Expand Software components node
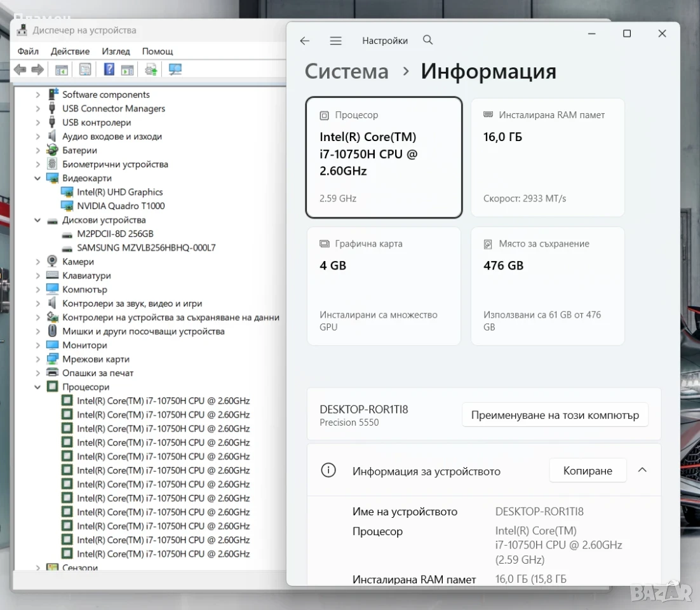The height and width of the screenshot is (610, 700). [38, 95]
